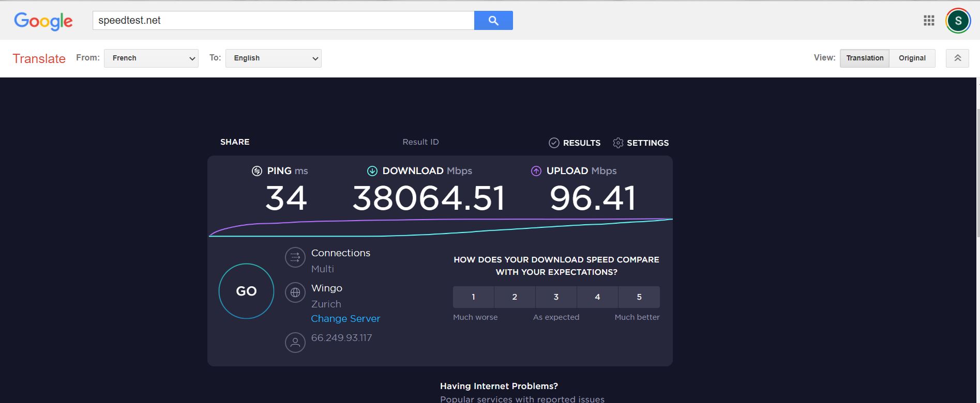980x403 pixels.
Task: Open the Google account avatar
Action: tap(958, 21)
